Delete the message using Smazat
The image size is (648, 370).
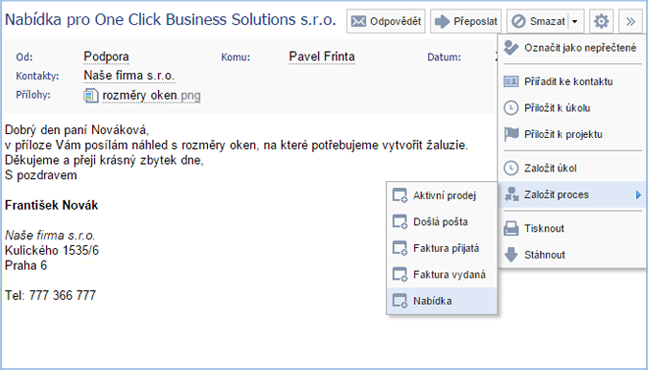pos(538,21)
